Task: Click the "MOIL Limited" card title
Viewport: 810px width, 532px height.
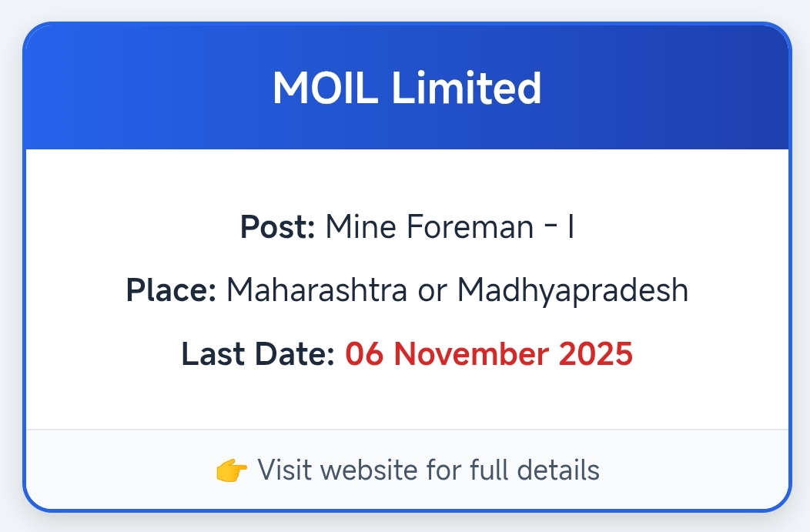Action: point(407,88)
